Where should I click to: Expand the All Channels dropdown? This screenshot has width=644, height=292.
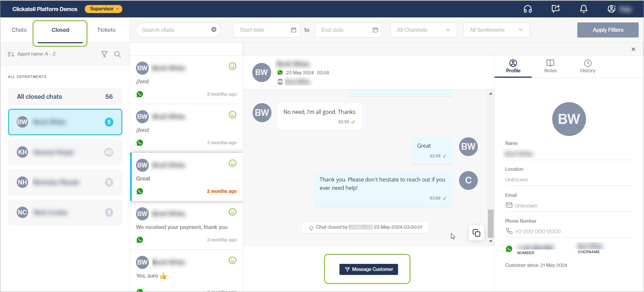(424, 30)
